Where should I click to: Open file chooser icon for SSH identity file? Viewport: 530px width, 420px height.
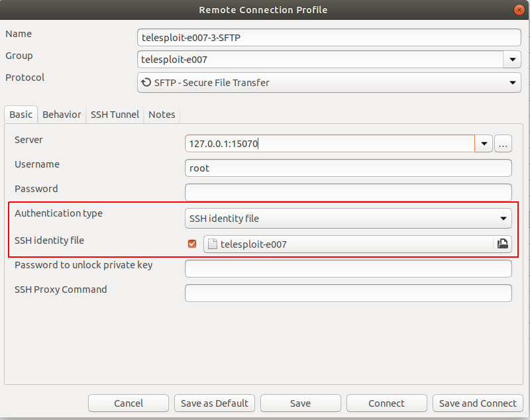pos(503,244)
